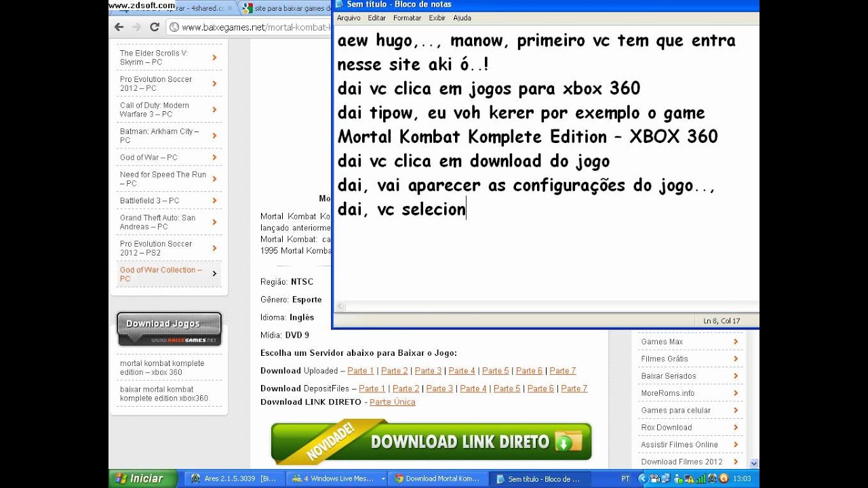Click DepositFiles Parte 6 download link
Viewport: 868px width, 488px height.
pos(540,388)
